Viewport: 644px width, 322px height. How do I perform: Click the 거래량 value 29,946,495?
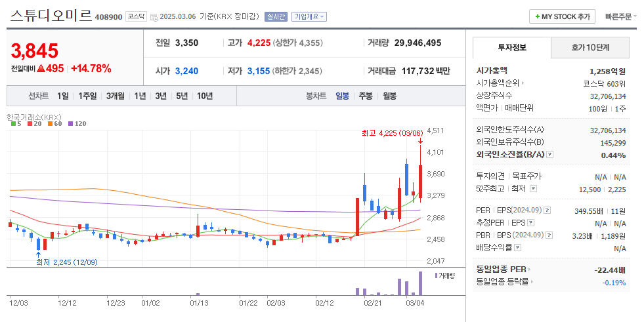tap(418, 43)
